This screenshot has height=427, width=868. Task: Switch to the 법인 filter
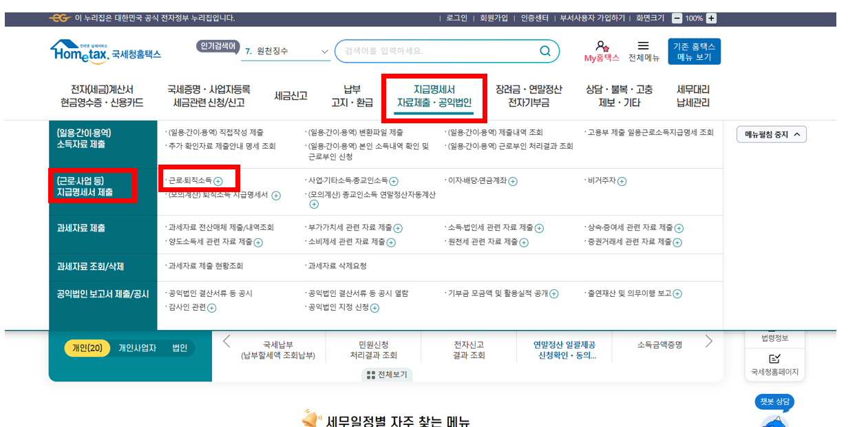click(178, 348)
